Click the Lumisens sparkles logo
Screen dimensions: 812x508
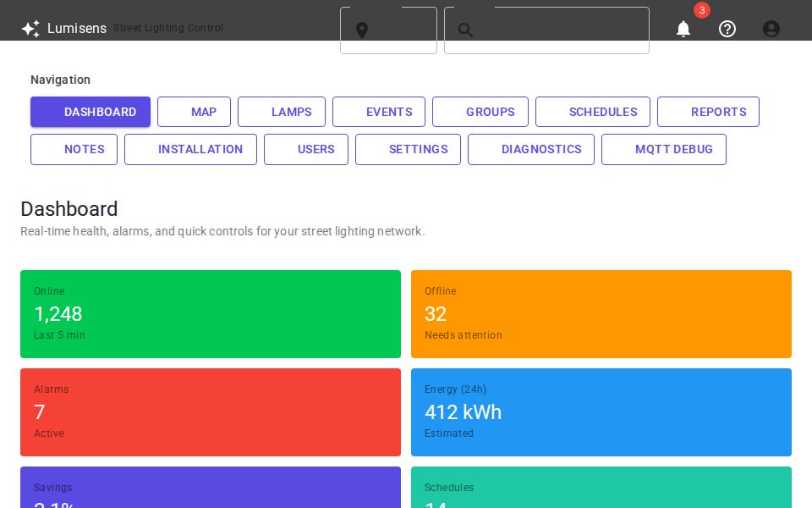click(x=30, y=28)
